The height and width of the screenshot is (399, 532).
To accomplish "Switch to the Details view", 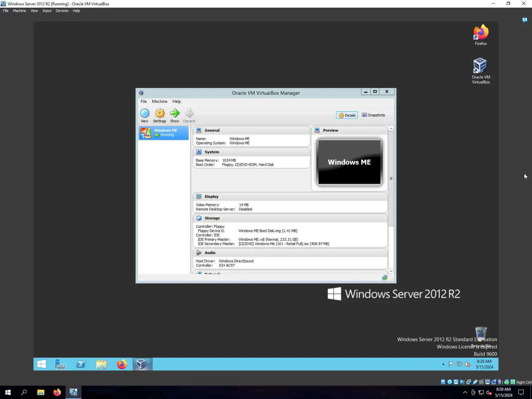I will coord(347,115).
